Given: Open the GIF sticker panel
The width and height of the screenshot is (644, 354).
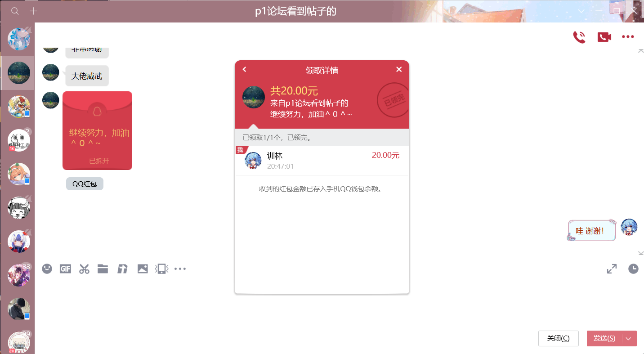Looking at the screenshot, I should pos(66,269).
